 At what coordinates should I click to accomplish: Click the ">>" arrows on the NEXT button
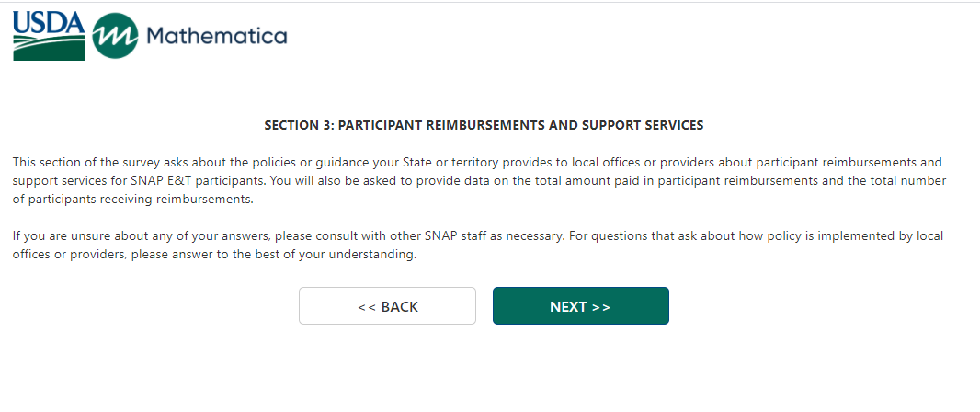[600, 307]
